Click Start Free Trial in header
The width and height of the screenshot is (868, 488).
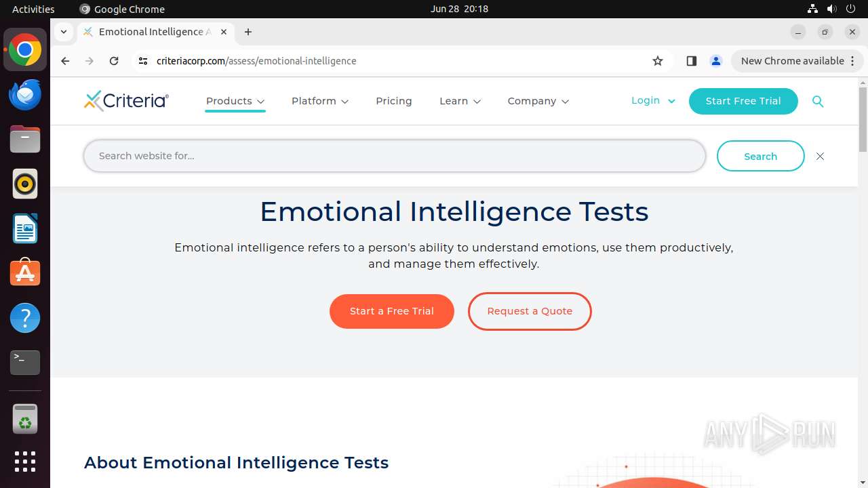click(743, 101)
